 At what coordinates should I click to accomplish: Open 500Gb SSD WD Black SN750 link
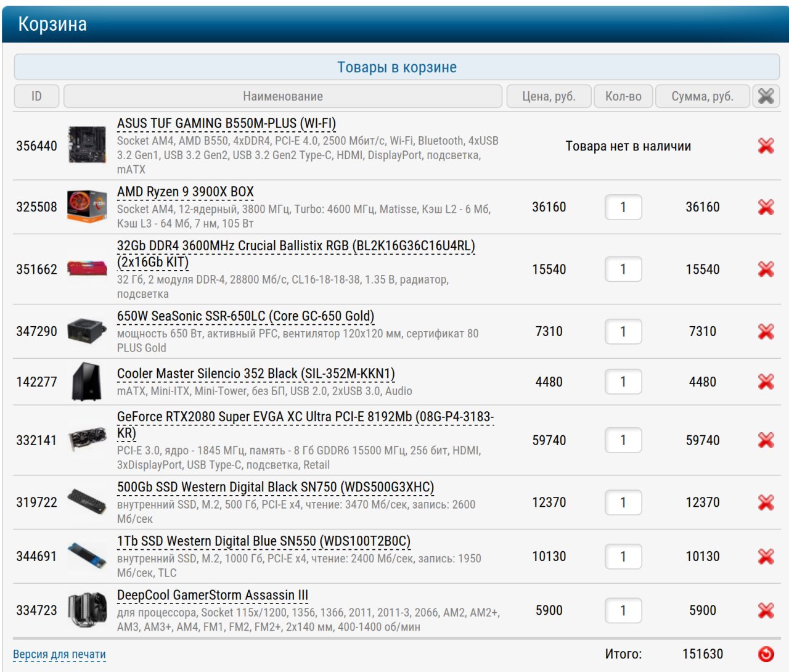tap(276, 487)
